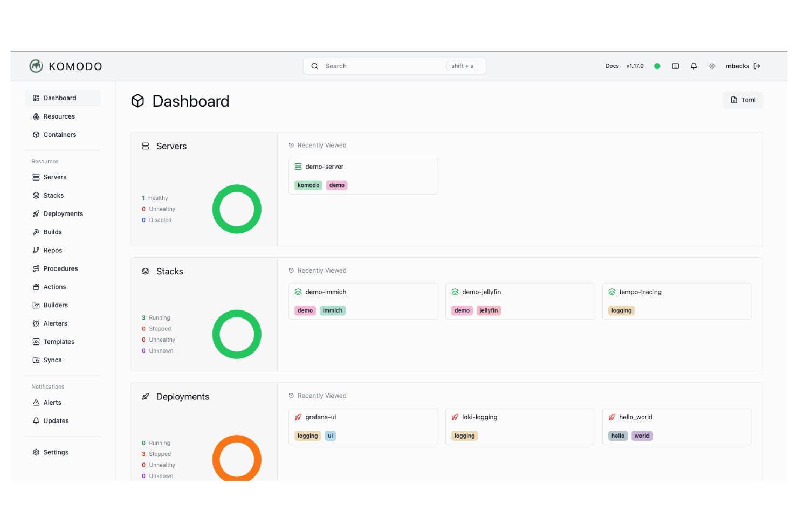Open Builds via the hammer icon

[36, 232]
